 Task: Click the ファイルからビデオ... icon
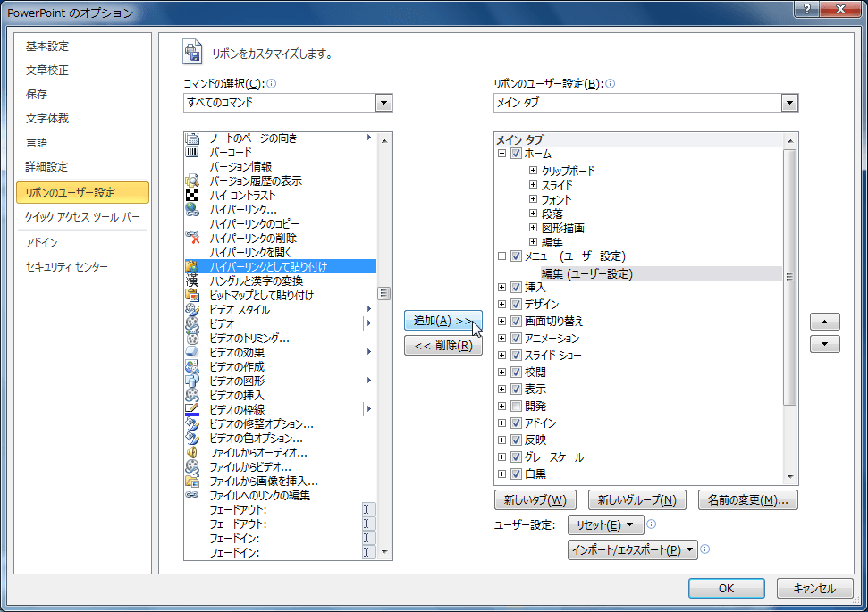point(192,466)
